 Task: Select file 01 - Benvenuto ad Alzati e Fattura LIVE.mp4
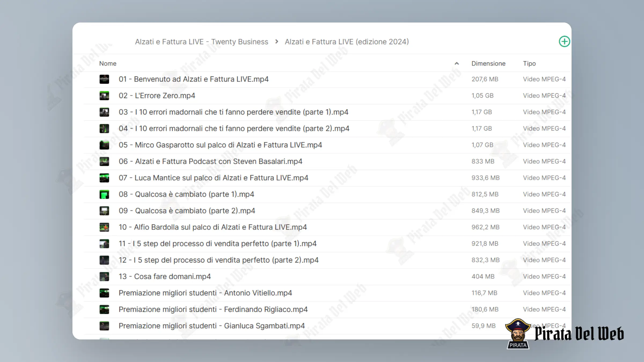[x=193, y=79]
